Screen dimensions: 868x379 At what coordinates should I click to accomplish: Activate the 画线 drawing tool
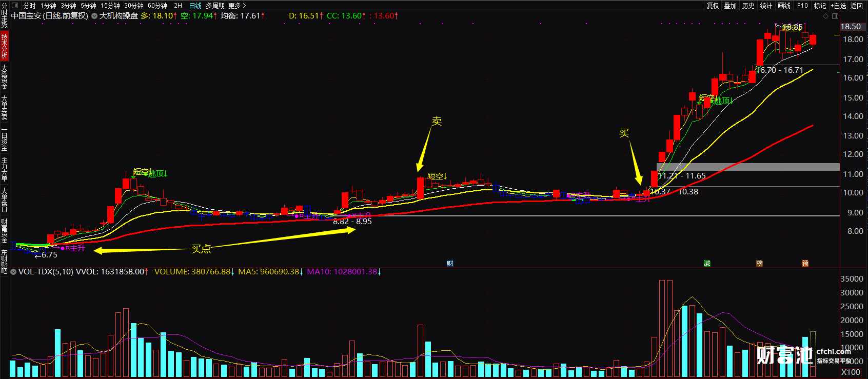[x=784, y=6]
